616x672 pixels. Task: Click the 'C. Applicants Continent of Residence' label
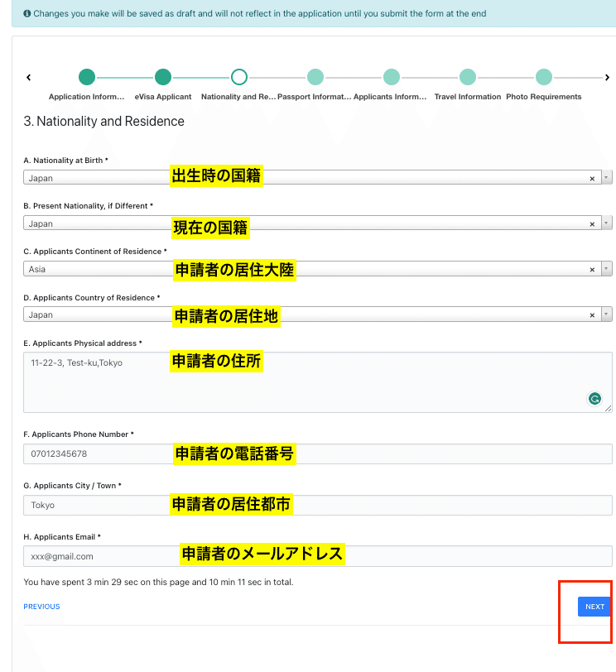(x=95, y=251)
